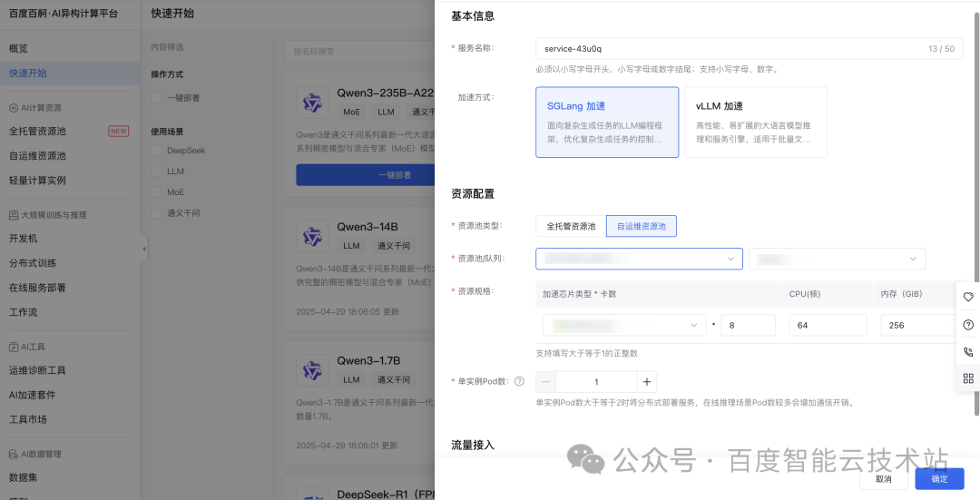Click help icon next to 单实例Pod数
Viewport: 980px width, 500px height.
519,381
